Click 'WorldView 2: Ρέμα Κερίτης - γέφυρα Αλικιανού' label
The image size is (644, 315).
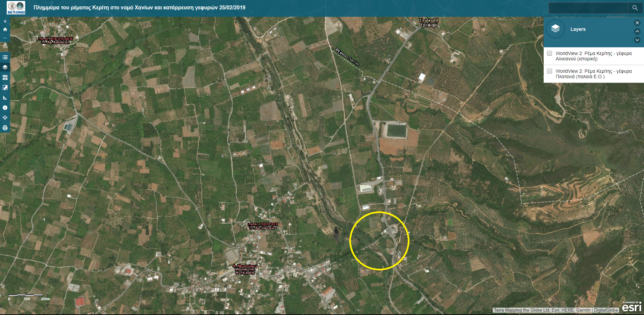pos(594,56)
